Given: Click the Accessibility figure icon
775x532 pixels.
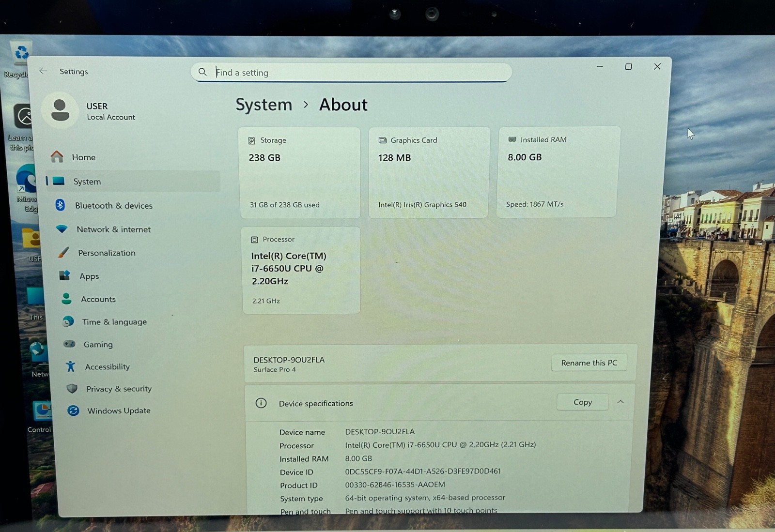Looking at the screenshot, I should click(71, 366).
